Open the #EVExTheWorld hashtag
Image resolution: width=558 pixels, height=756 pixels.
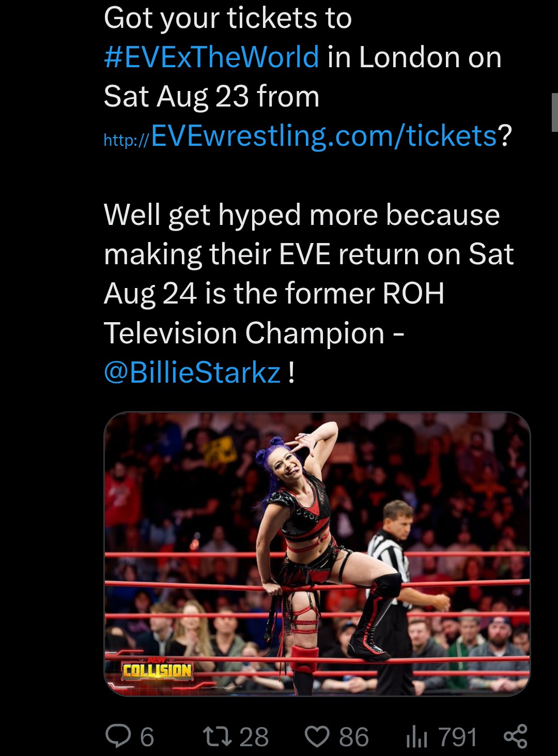(x=211, y=57)
